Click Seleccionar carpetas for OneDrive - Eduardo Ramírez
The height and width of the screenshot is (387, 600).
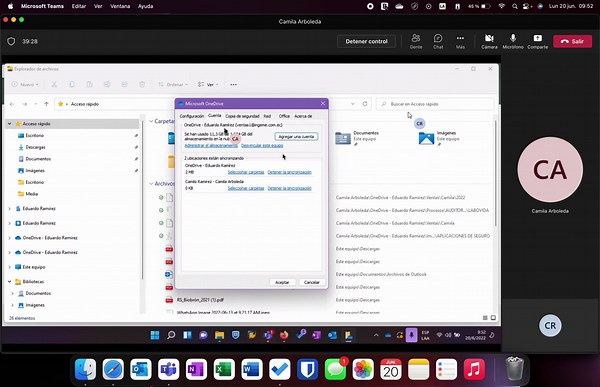246,172
